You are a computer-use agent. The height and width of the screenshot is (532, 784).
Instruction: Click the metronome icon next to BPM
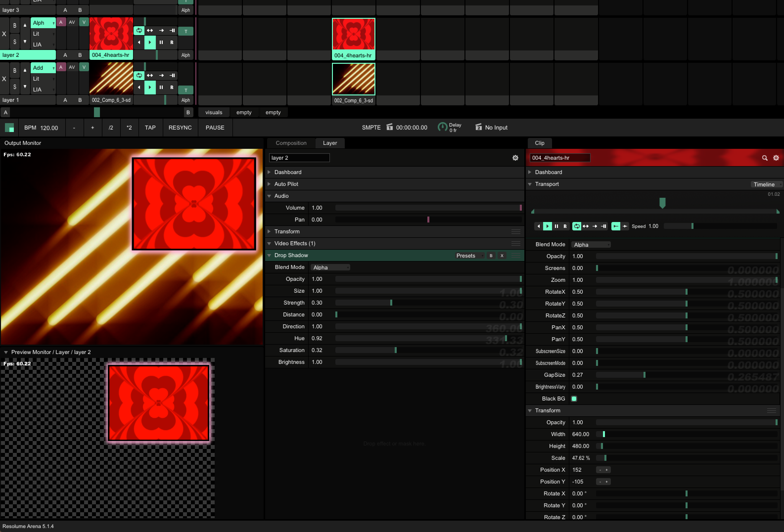coord(9,128)
